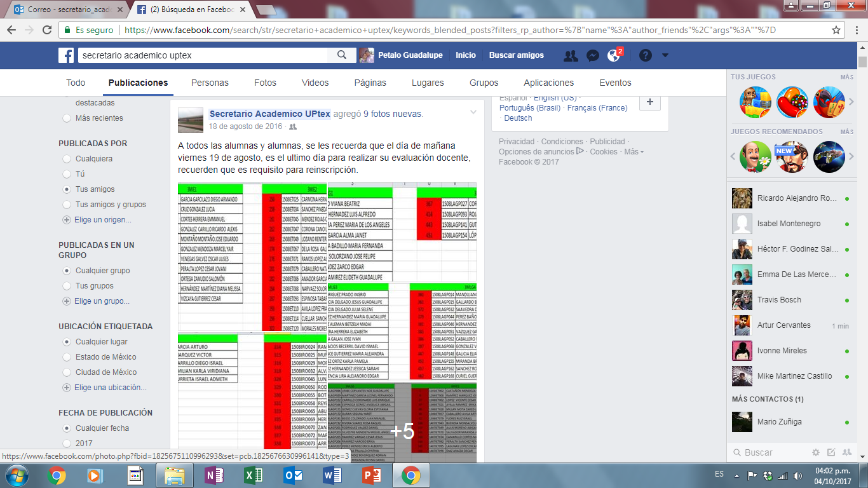
Task: Show previous recommended games arrow
Action: click(734, 157)
